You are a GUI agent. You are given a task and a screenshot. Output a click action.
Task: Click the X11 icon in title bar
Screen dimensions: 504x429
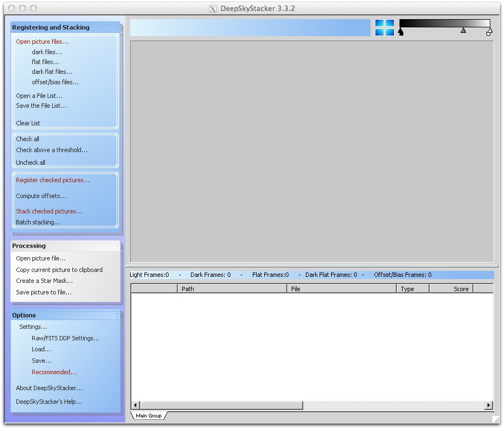213,9
